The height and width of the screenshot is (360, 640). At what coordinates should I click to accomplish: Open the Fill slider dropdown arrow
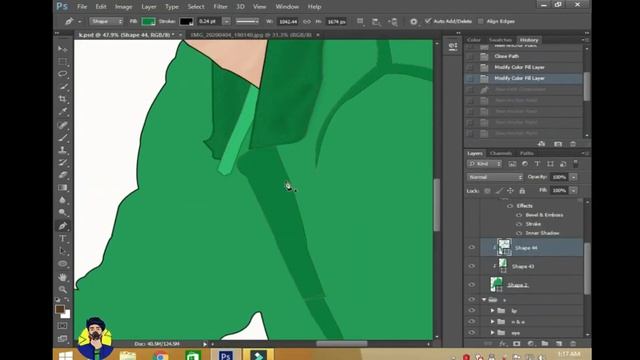[573, 191]
